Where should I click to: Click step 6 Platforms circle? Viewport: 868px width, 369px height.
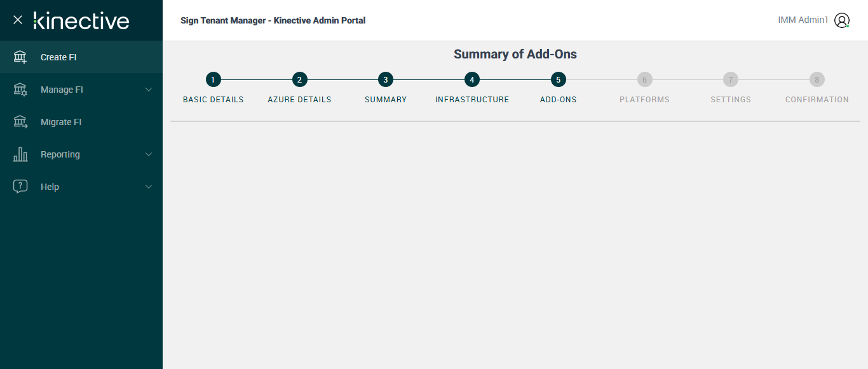(x=644, y=80)
